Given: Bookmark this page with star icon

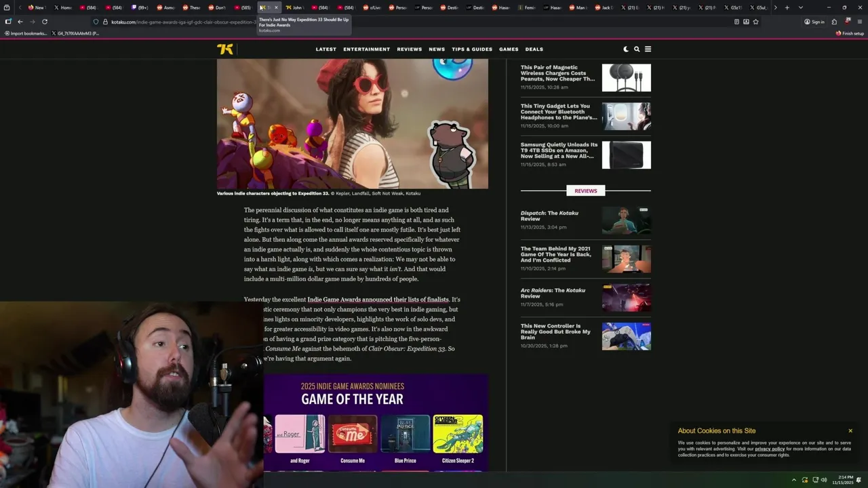Looking at the screenshot, I should pyautogui.click(x=755, y=22).
